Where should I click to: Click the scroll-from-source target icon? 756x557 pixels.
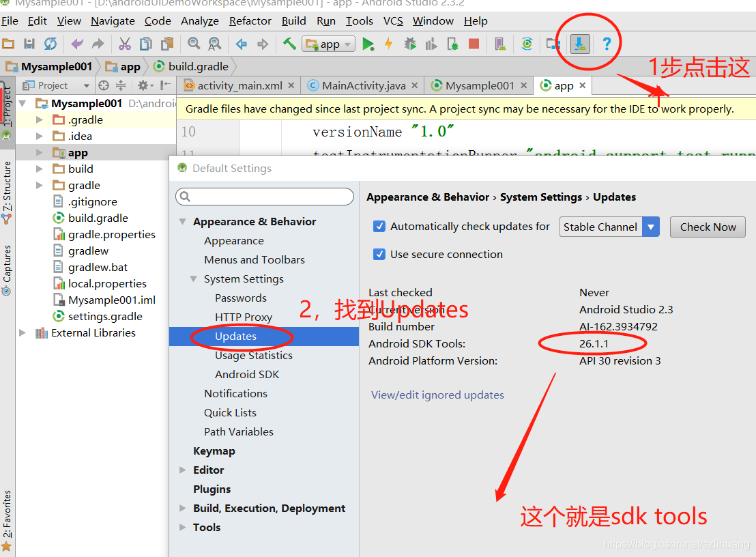pyautogui.click(x=104, y=85)
